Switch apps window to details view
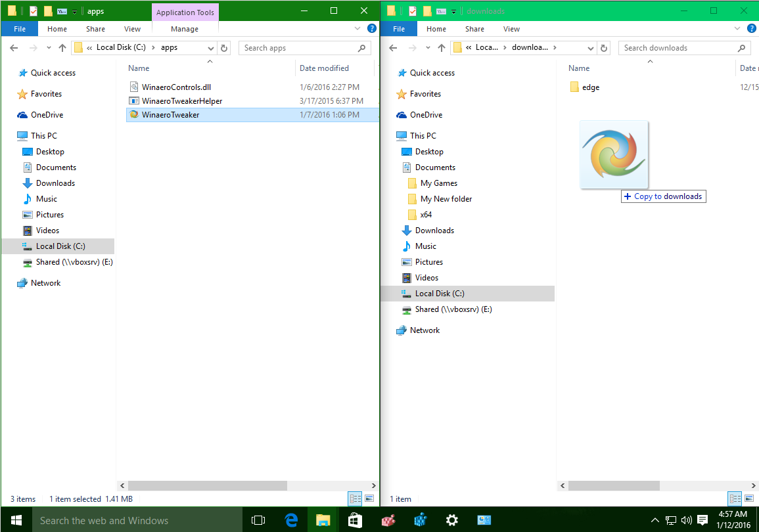 tap(355, 499)
